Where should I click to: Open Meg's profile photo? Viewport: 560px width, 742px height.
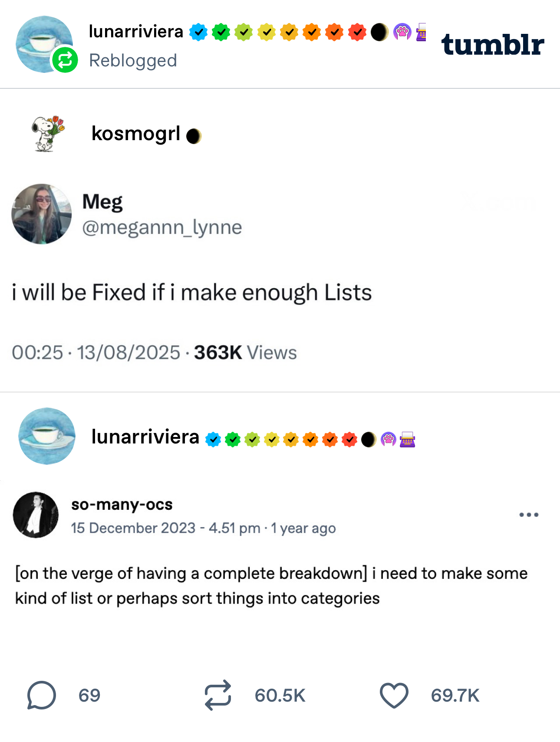(x=42, y=214)
